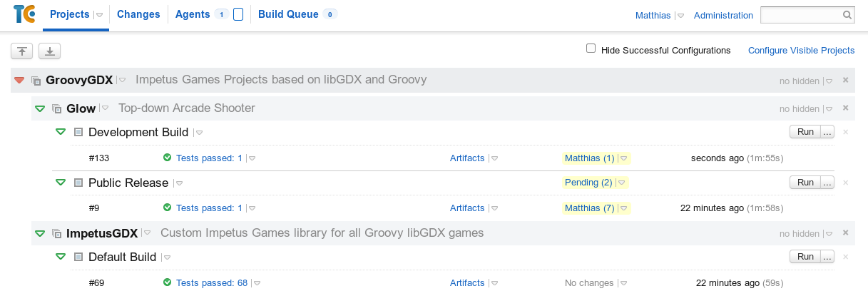Enable Hide Successful Configurations checkbox

[x=591, y=49]
